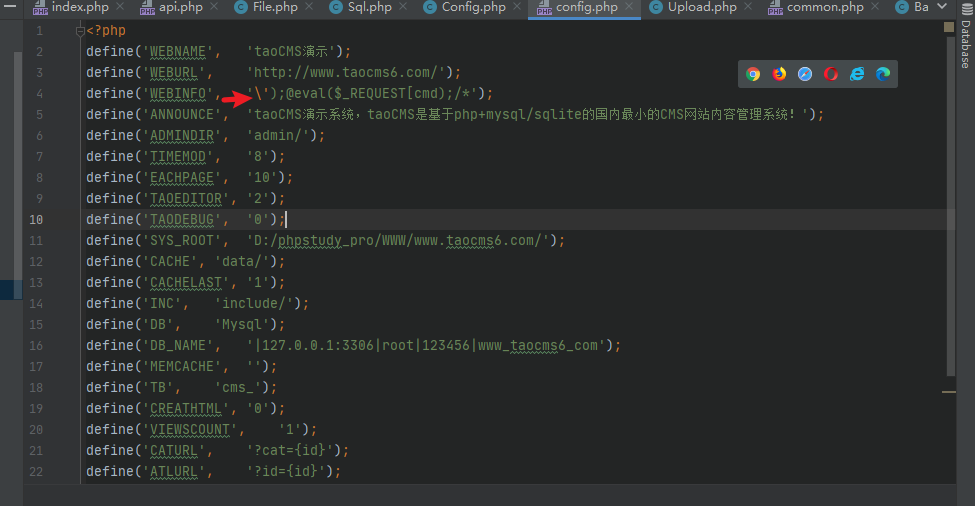Close the Upload.php tab
This screenshot has height=506, width=975.
(x=748, y=7)
